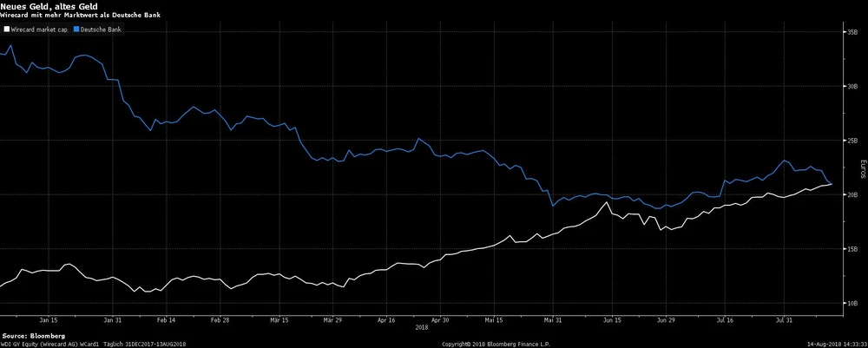
Task: Click the 20B y-axis tick label
Action: [852, 194]
